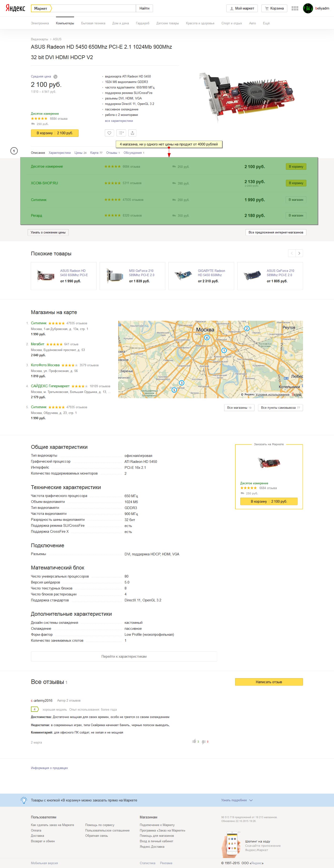This screenshot has width=334, height=868.
Task: Open the Видеокарты breadcrumb link
Action: tap(39, 39)
